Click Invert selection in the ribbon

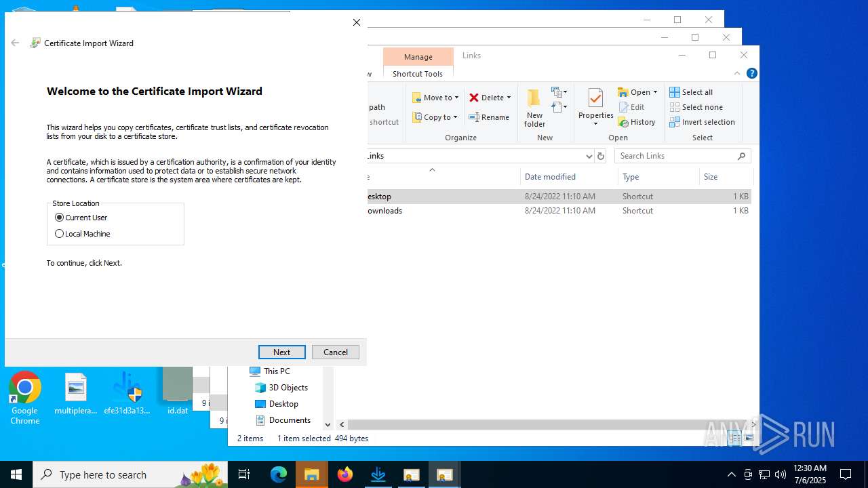coord(702,122)
